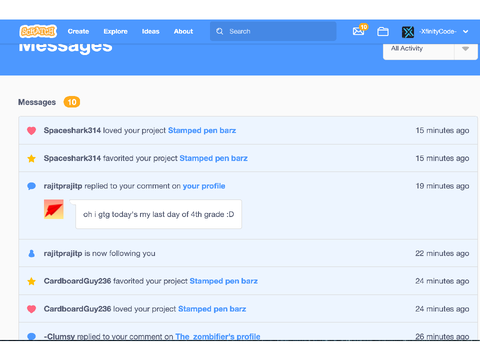Expand the All Activity filter dropdown

pyautogui.click(x=430, y=49)
